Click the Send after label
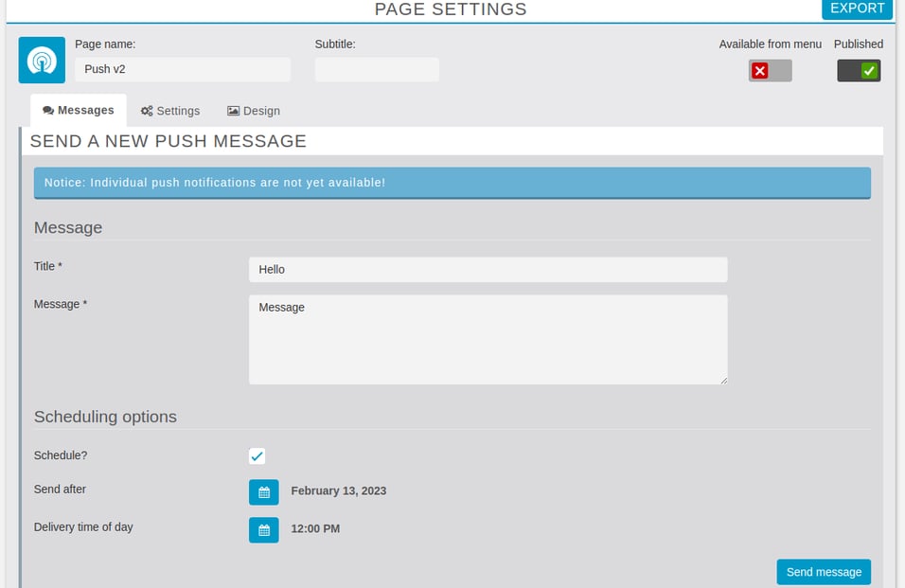This screenshot has width=905, height=588. pos(60,490)
